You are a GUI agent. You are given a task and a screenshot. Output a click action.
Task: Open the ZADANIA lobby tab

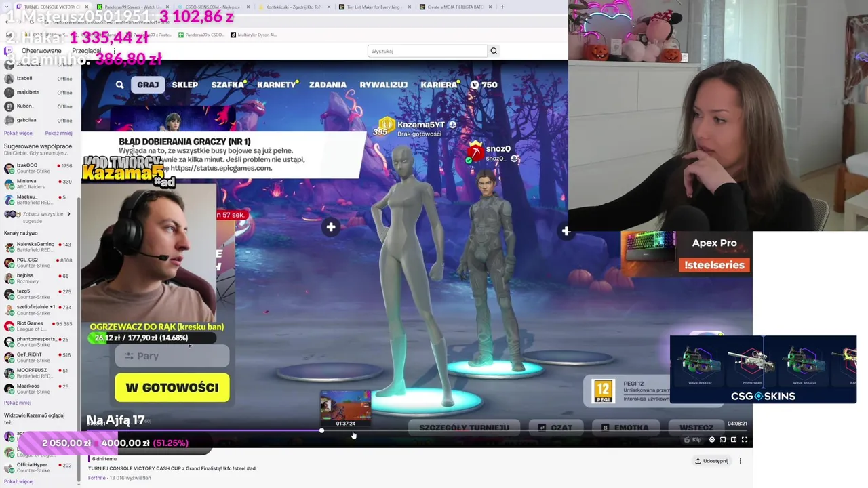(328, 85)
